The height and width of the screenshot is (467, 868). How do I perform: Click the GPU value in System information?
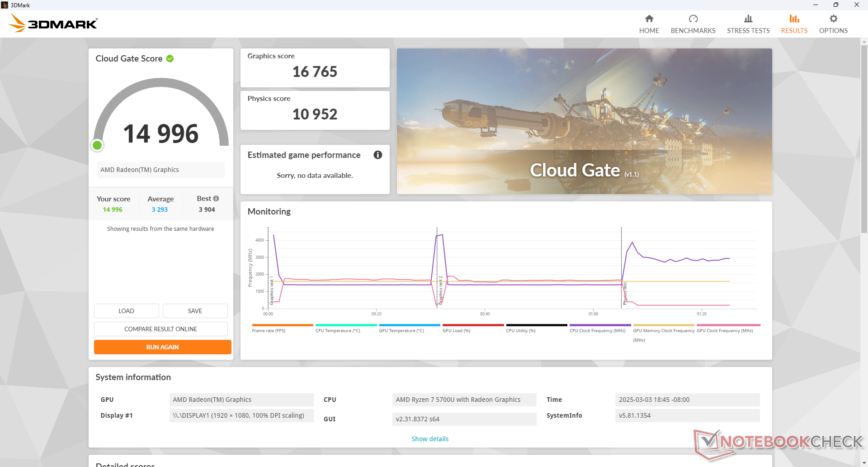(241, 400)
